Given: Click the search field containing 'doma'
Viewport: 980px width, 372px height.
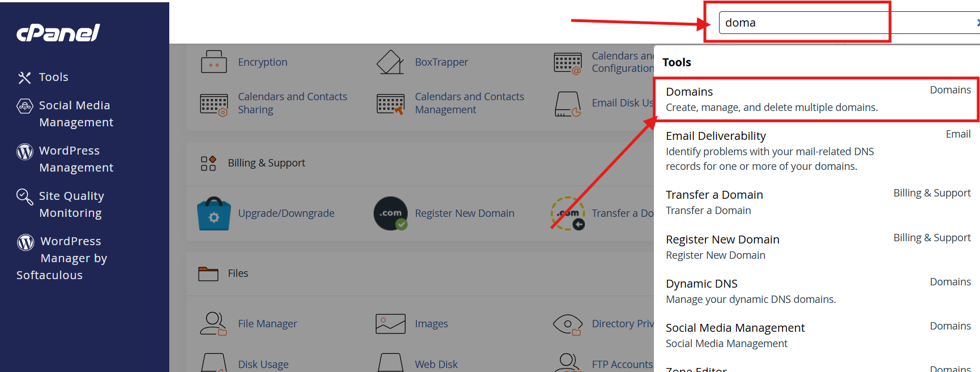Looking at the screenshot, I should (x=849, y=23).
